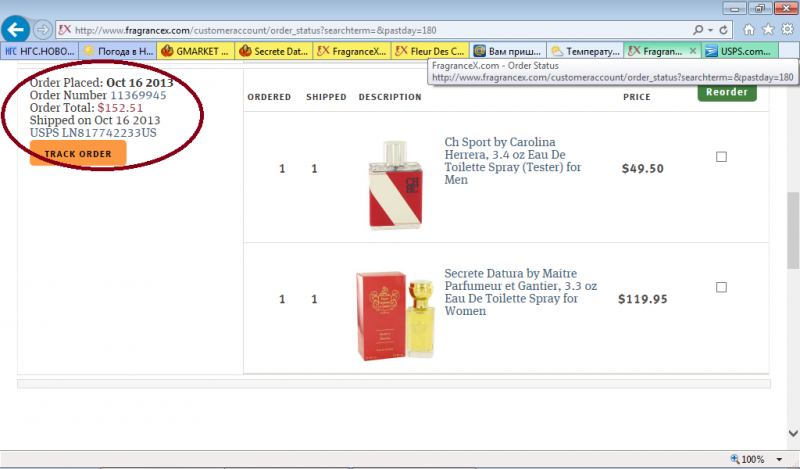Click inside the URL address field
The height and width of the screenshot is (469, 800).
click(x=380, y=30)
